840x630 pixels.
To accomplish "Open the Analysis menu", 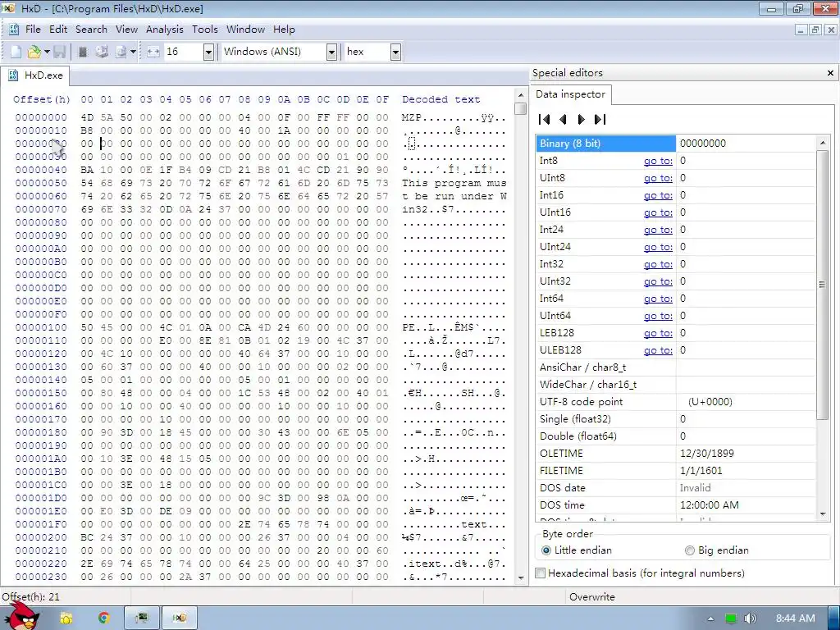I will pos(164,30).
